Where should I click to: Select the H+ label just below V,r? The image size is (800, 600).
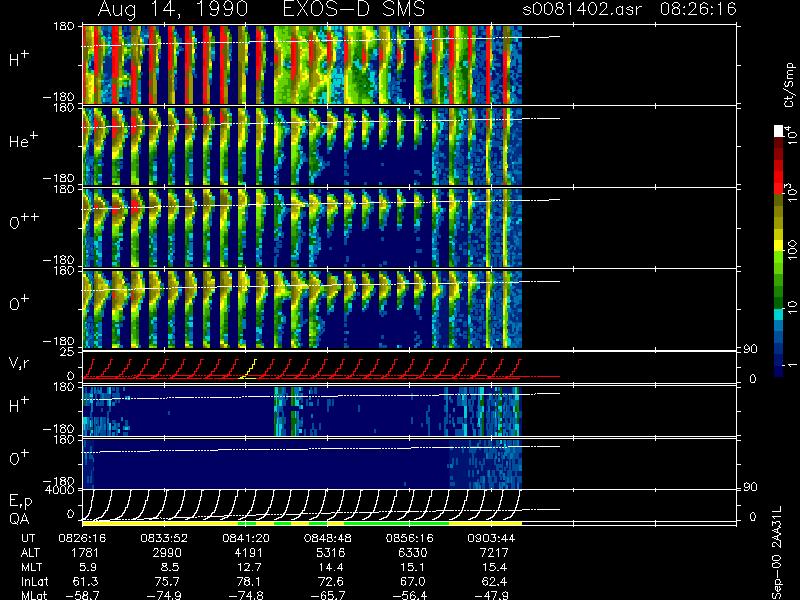[x=19, y=405]
